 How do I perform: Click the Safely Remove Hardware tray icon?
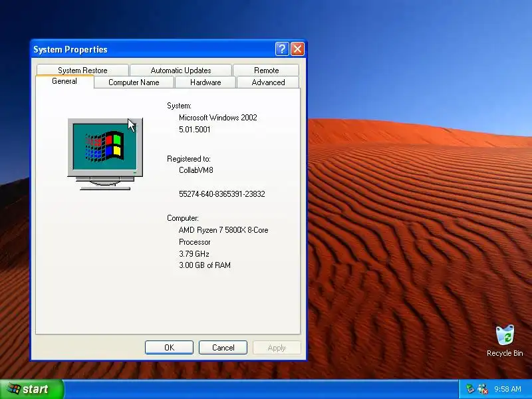click(x=470, y=388)
